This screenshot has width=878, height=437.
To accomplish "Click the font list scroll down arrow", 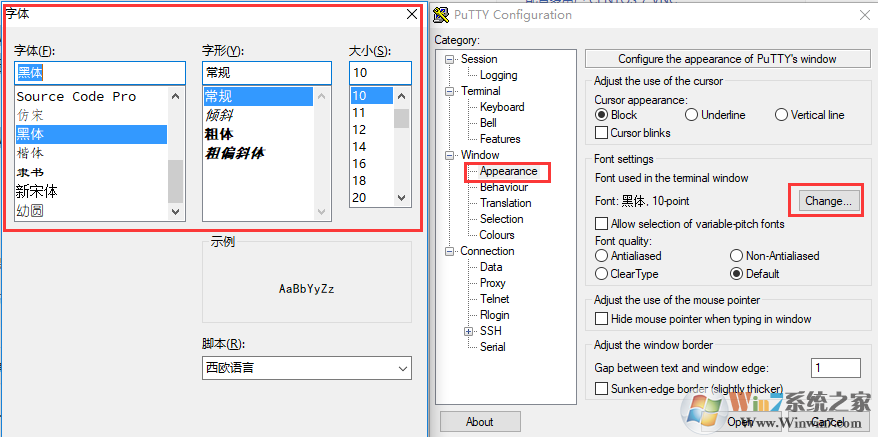I will [175, 211].
